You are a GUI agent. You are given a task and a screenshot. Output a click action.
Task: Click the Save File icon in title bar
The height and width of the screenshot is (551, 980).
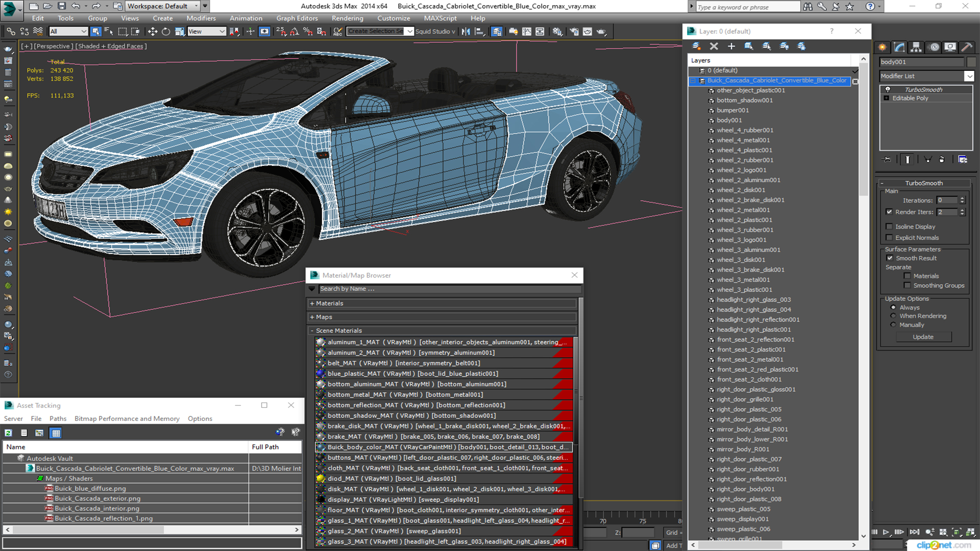pos(61,6)
